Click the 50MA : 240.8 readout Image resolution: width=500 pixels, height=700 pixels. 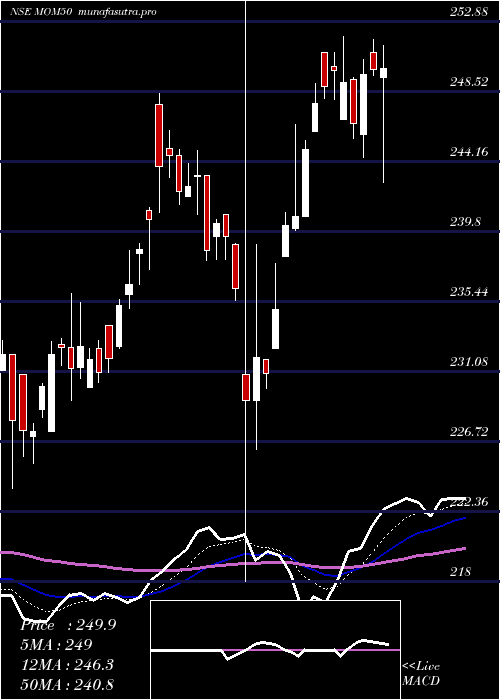pyautogui.click(x=67, y=684)
